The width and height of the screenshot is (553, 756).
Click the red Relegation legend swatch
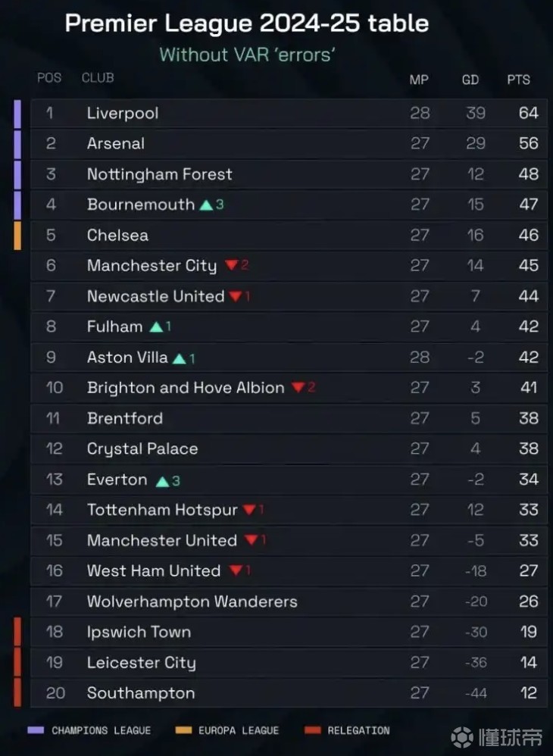tap(312, 730)
